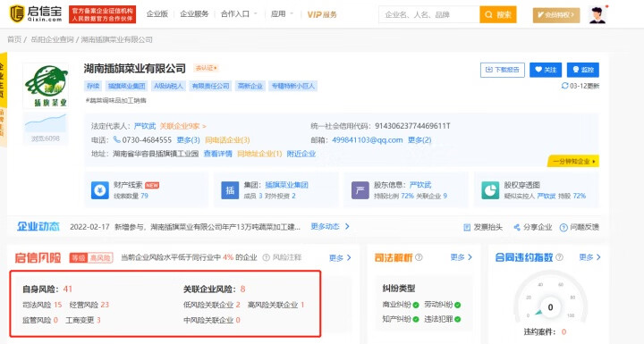
Task: Open 更多 in 合同违约指数 section
Action: click(589, 257)
